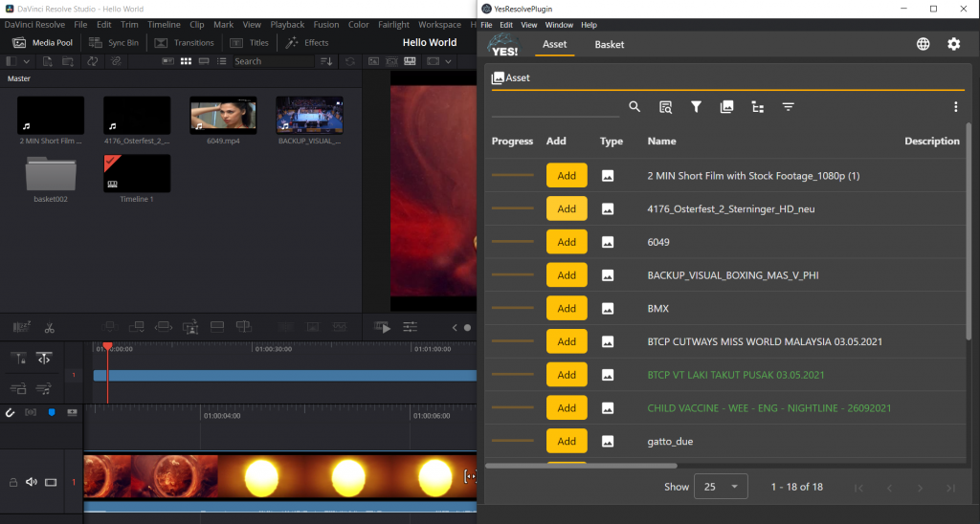The image size is (980, 524).
Task: Open the Playback menu in DaVinci Resolve
Action: coord(287,24)
